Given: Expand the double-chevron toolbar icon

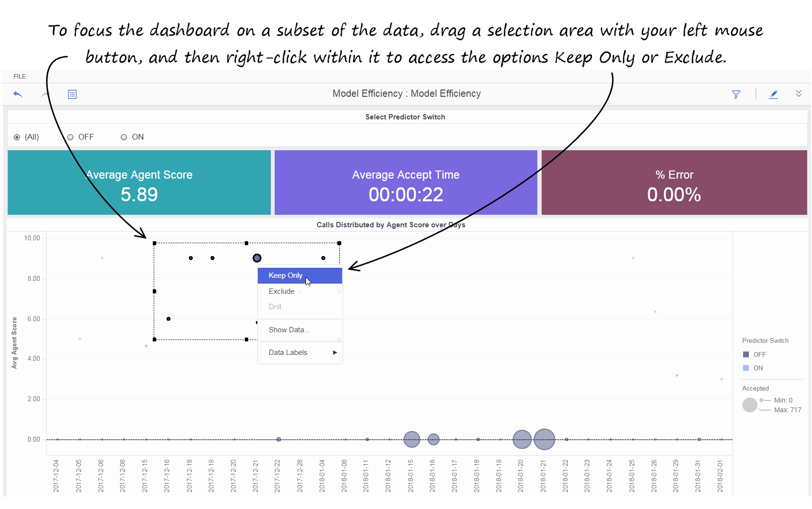Looking at the screenshot, I should tap(799, 93).
